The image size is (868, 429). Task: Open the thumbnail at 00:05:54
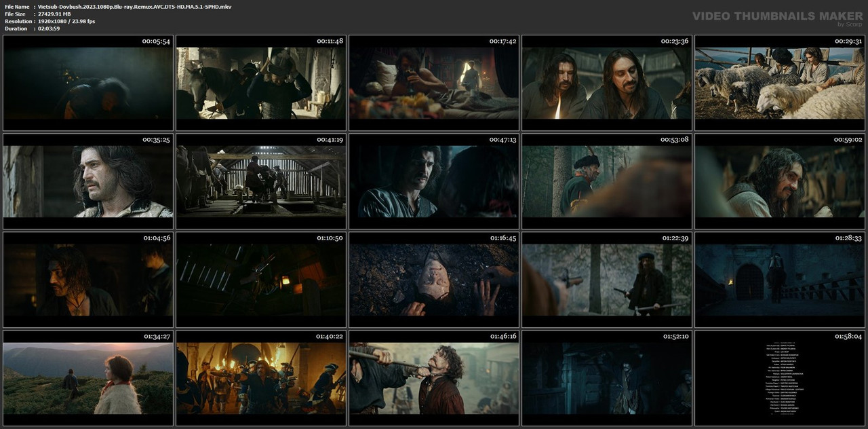[x=88, y=83]
